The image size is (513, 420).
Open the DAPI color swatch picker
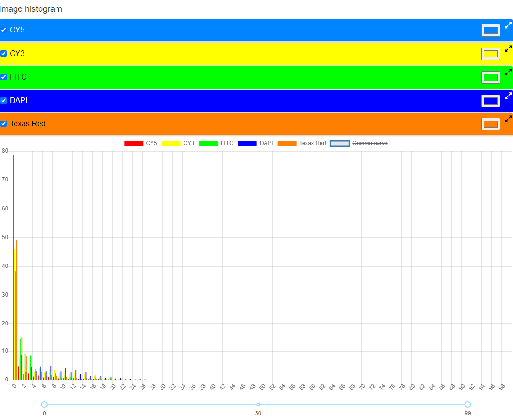[x=490, y=101]
